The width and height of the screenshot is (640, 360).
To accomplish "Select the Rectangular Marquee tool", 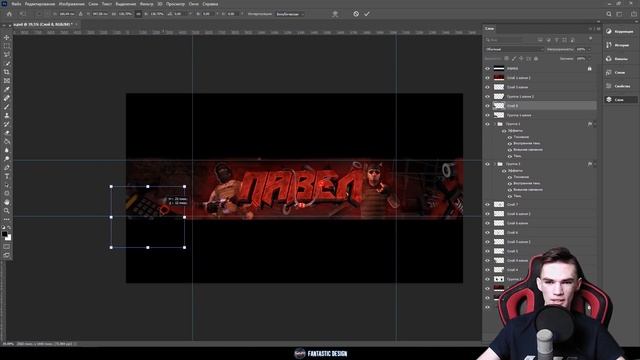I will point(7,46).
